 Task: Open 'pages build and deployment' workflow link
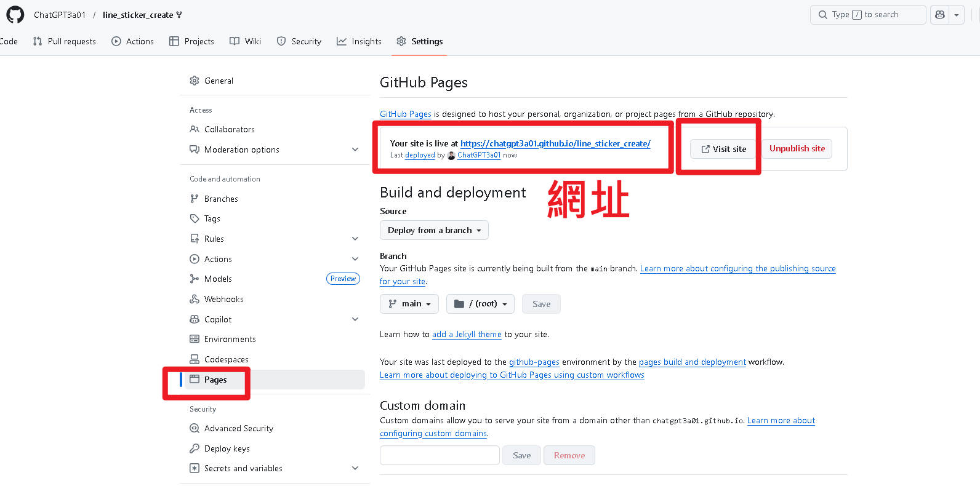pyautogui.click(x=693, y=362)
